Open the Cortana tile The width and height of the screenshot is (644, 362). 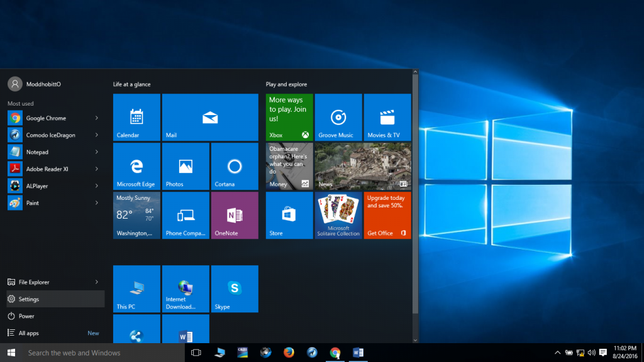click(235, 167)
